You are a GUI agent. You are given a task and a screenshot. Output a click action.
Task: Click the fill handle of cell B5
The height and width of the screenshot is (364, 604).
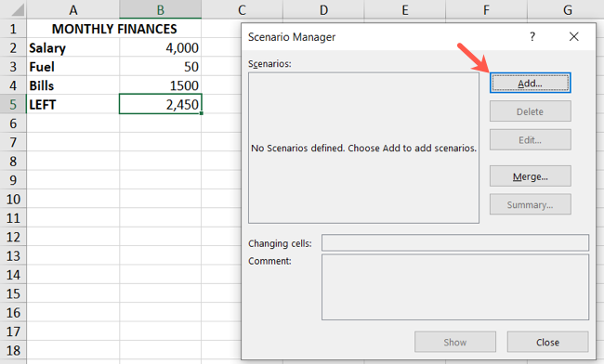point(202,113)
